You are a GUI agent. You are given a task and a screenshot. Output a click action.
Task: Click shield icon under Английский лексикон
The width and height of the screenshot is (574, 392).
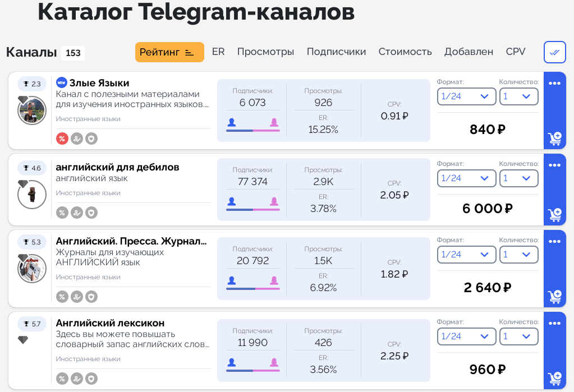(91, 379)
